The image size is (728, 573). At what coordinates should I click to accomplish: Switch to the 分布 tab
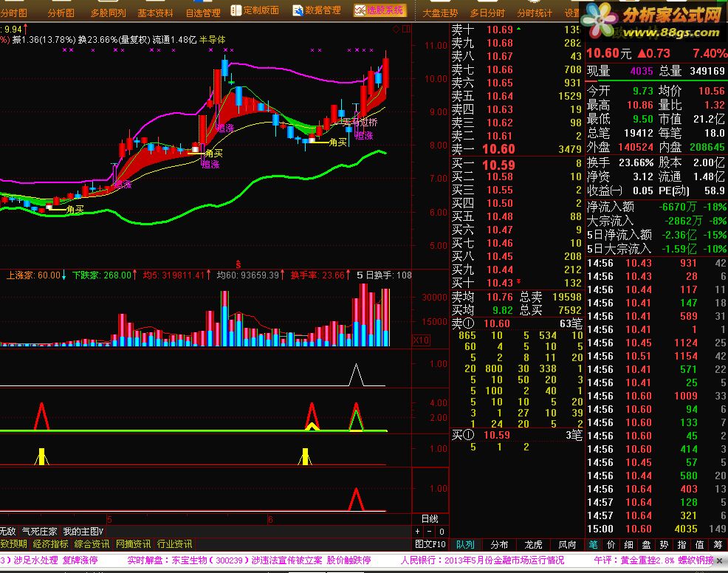(x=499, y=545)
